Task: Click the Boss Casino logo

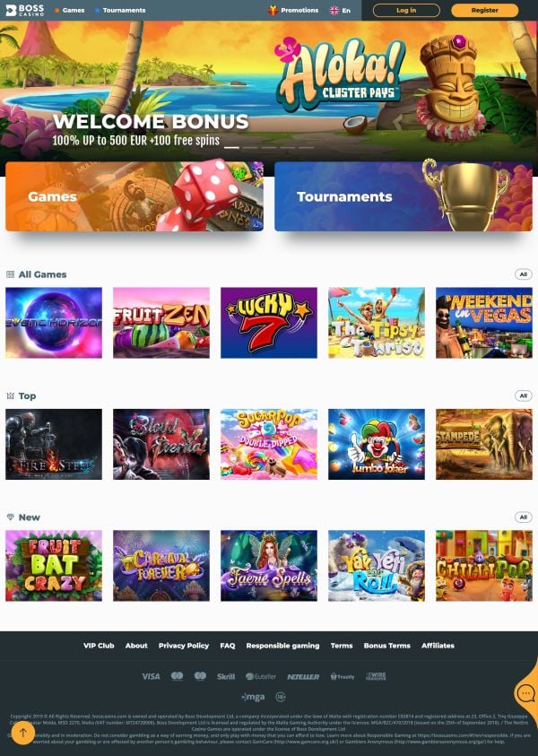Action: tap(24, 10)
